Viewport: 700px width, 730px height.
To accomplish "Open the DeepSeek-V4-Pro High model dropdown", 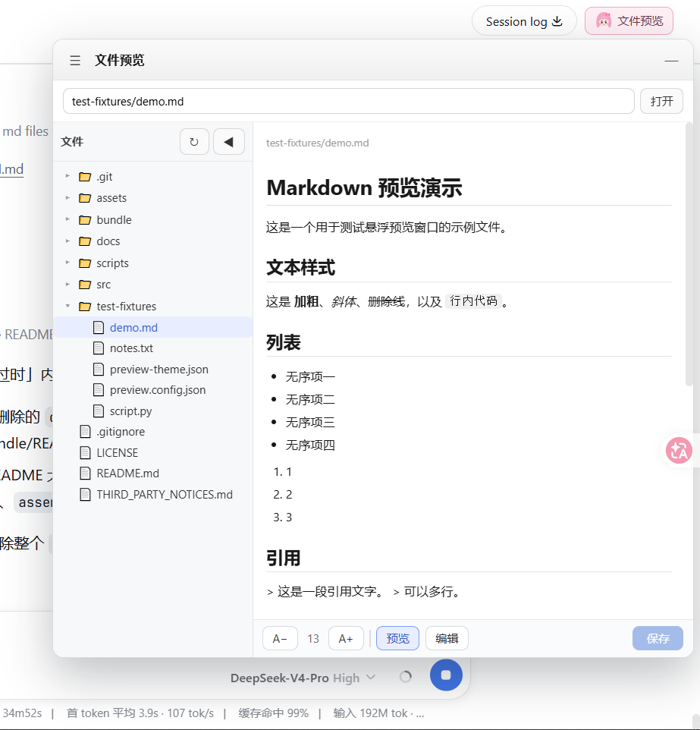I will tap(303, 678).
